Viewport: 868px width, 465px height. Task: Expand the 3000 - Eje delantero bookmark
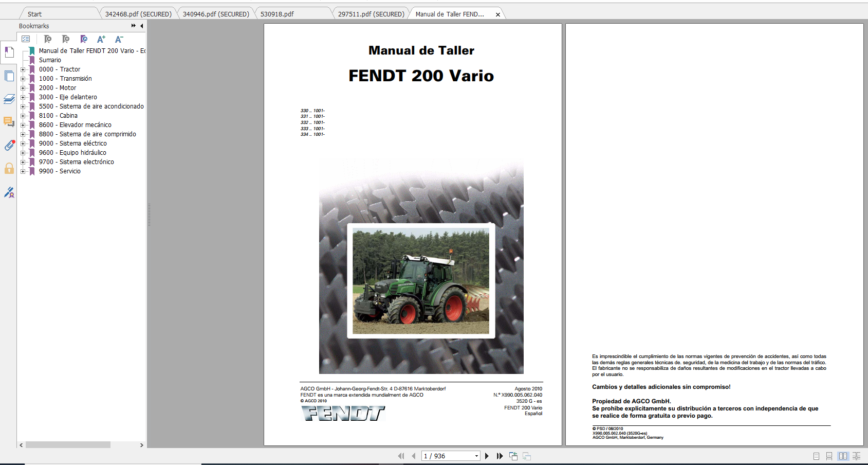(23, 97)
